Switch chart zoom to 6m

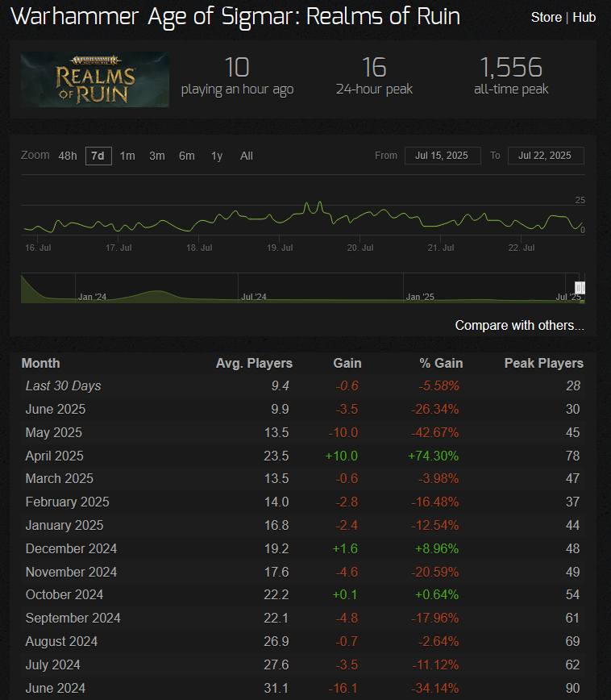click(186, 156)
